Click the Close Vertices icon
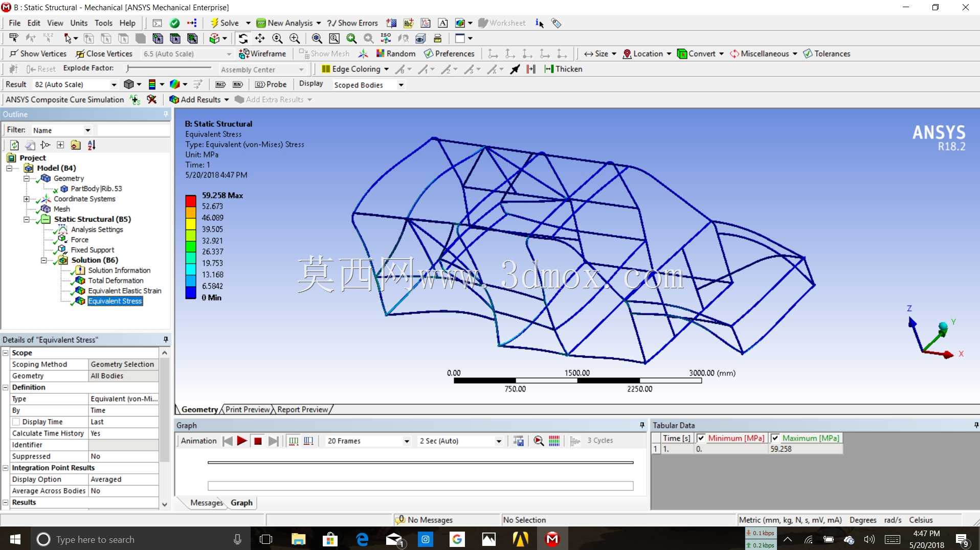Image resolution: width=980 pixels, height=550 pixels. [80, 54]
